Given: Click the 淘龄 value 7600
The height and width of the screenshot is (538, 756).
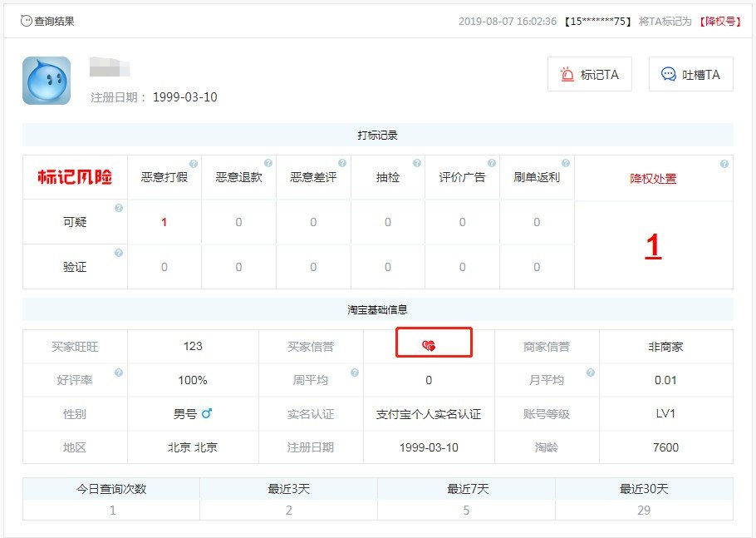Looking at the screenshot, I should click(665, 447).
